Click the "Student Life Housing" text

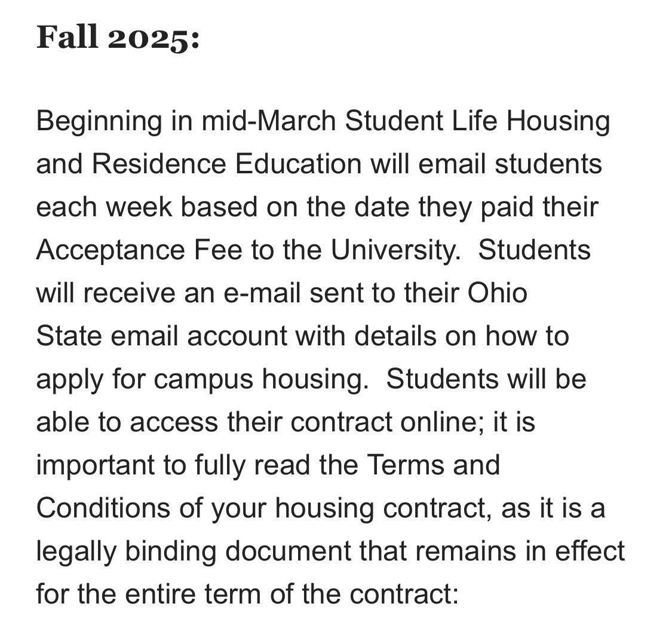pyautogui.click(x=477, y=122)
